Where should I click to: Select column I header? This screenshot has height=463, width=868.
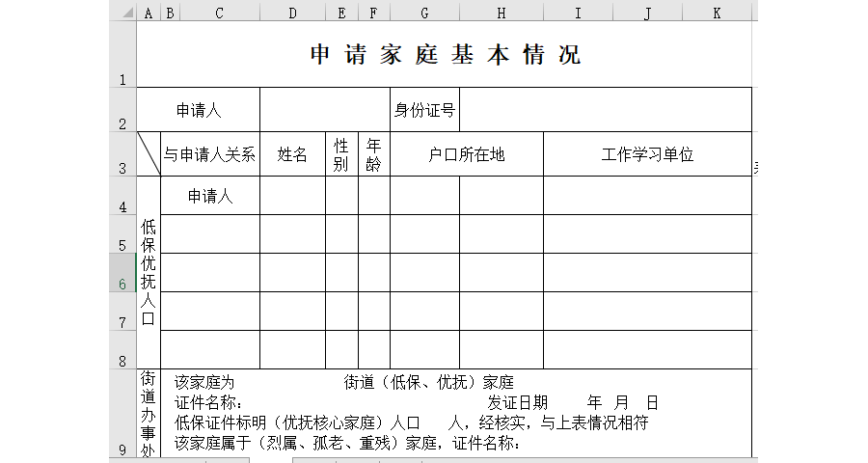[578, 14]
